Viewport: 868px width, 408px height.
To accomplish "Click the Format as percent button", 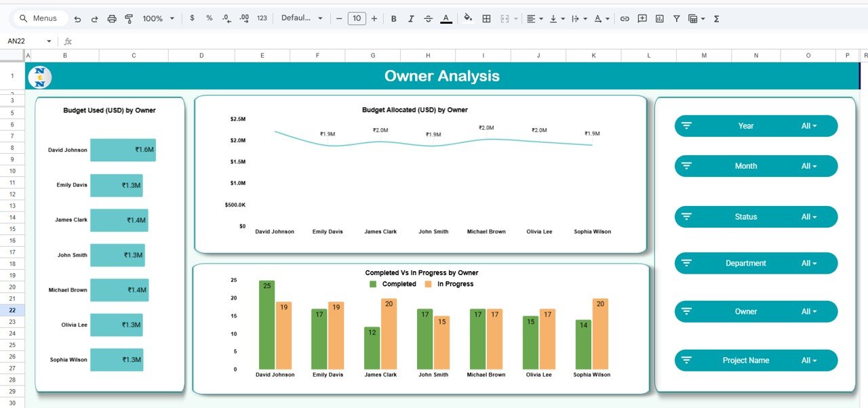I will point(209,18).
